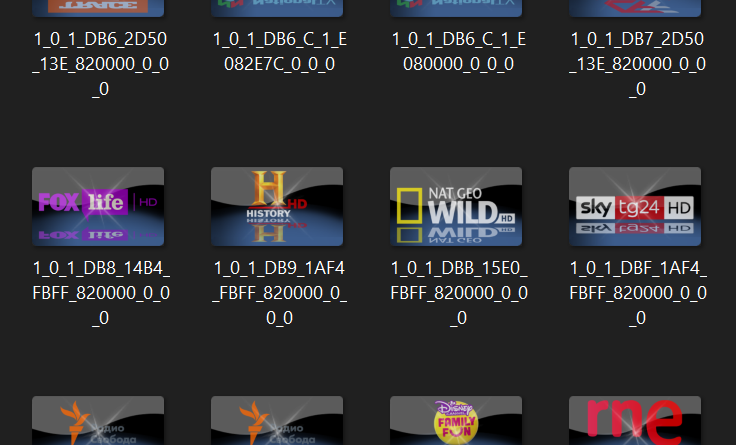This screenshot has height=445, width=736.
Task: Click the label 1_0_1_DB6_2D50_13E_820000_0_0_0
Action: 98,64
